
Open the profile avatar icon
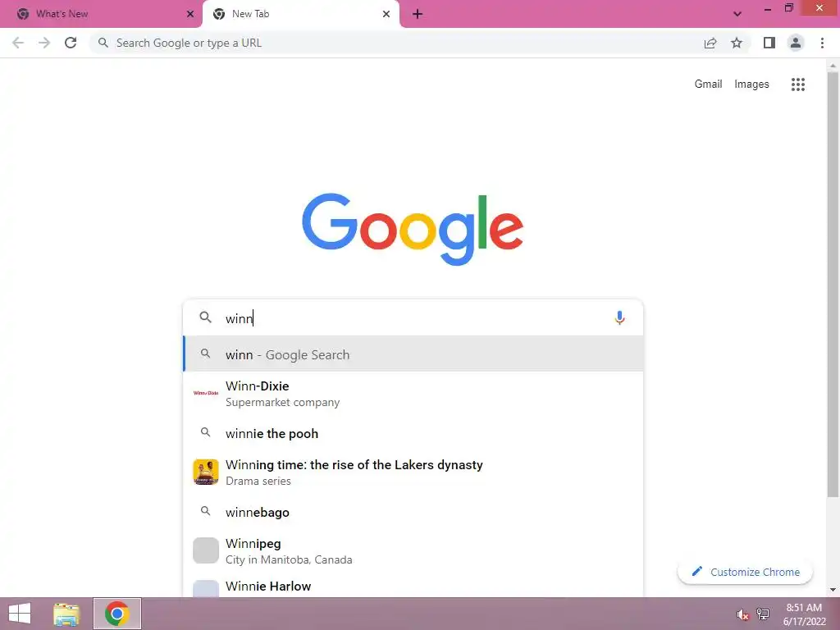[796, 43]
